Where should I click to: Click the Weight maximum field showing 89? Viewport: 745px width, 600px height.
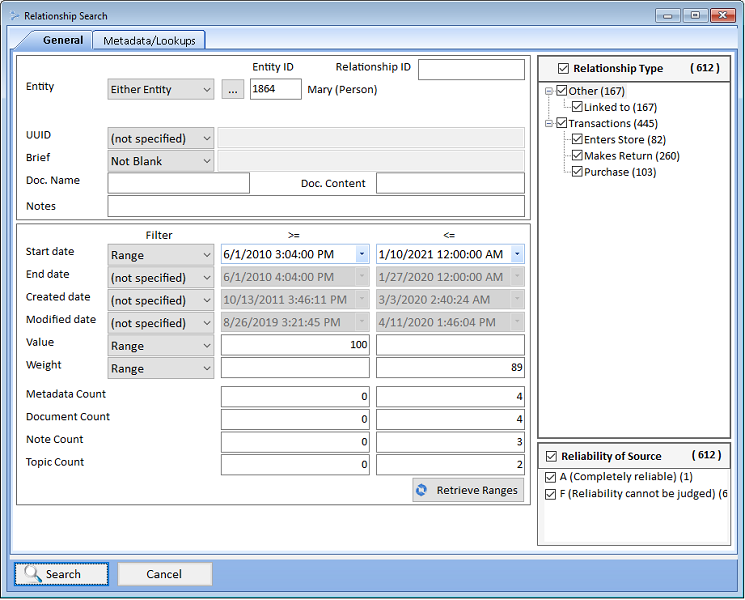450,368
